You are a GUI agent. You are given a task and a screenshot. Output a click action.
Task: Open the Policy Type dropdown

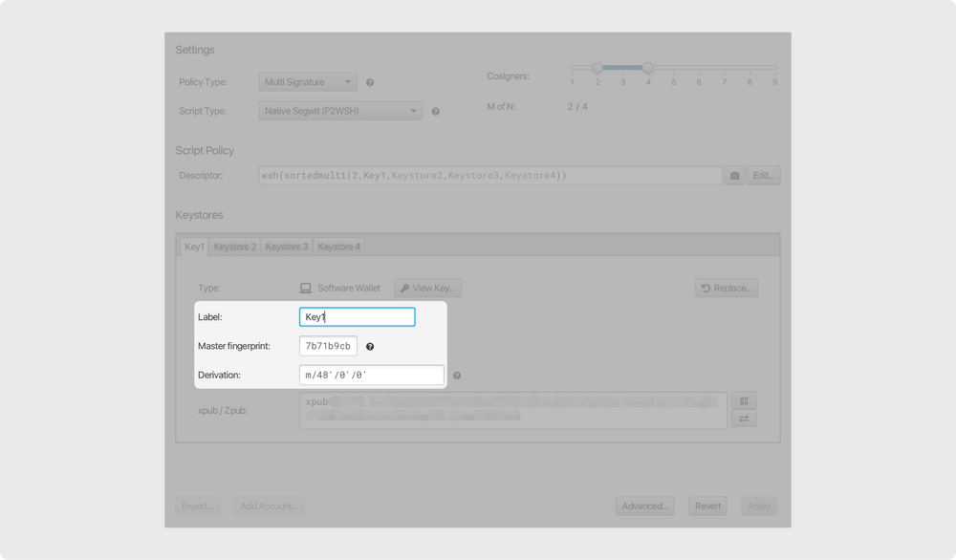click(x=306, y=82)
